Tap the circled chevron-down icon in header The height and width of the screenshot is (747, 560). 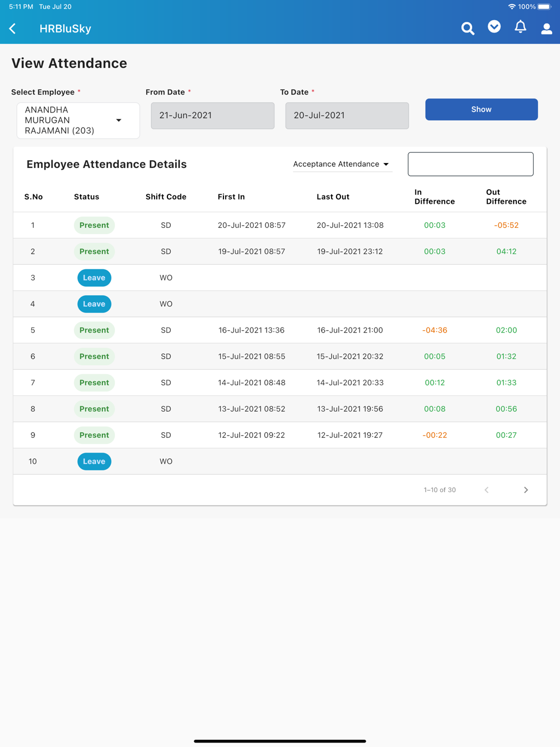tap(494, 27)
